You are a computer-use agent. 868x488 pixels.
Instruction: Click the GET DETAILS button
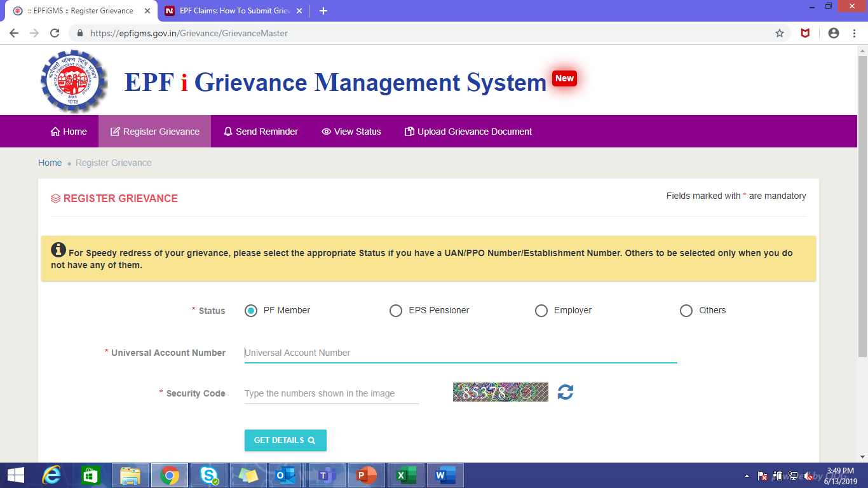pos(285,440)
